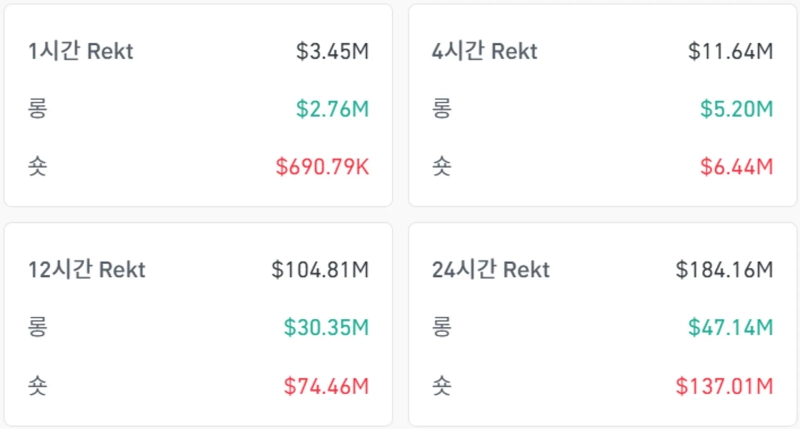Click the red $690.79K short value
The width and height of the screenshot is (800, 429).
click(x=320, y=166)
